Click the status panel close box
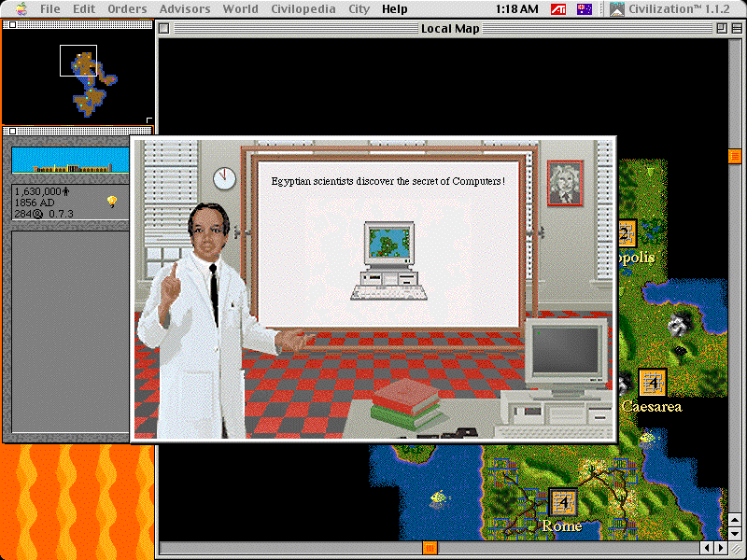 tap(12, 131)
